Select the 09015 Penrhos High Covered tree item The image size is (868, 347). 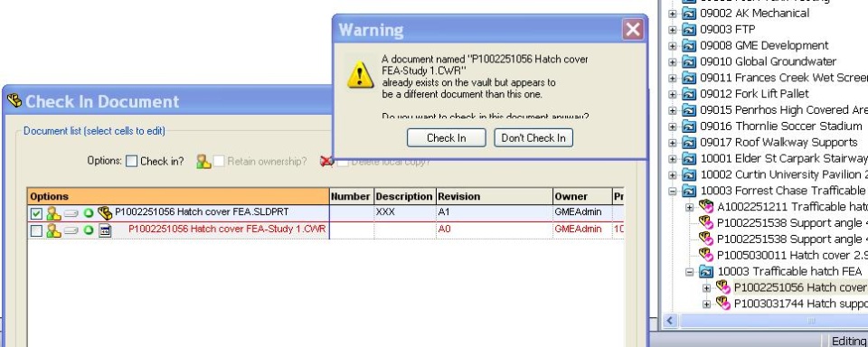(x=783, y=109)
